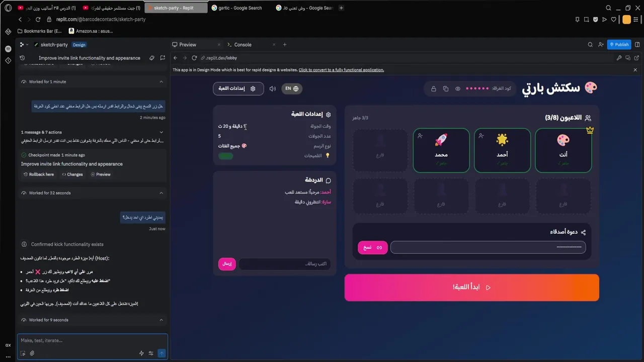Collapse the 'Worked for 9 seconds' section
This screenshot has height=362, width=644.
(x=162, y=320)
